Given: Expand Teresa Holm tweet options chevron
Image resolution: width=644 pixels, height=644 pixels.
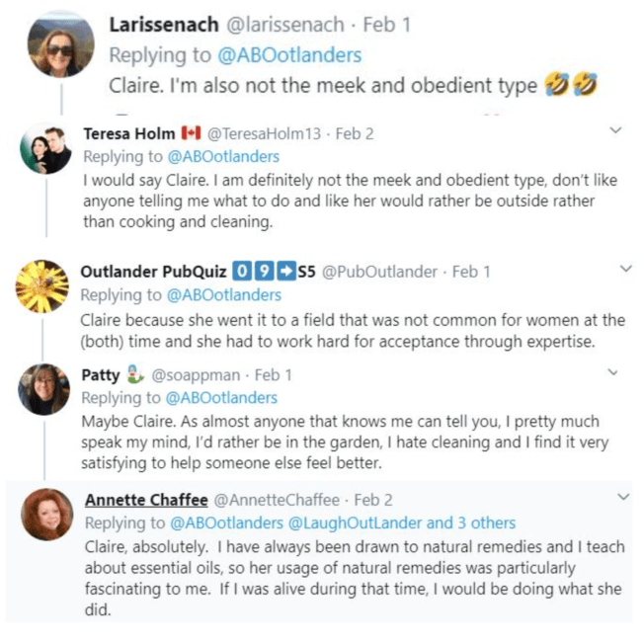Looking at the screenshot, I should 616,130.
